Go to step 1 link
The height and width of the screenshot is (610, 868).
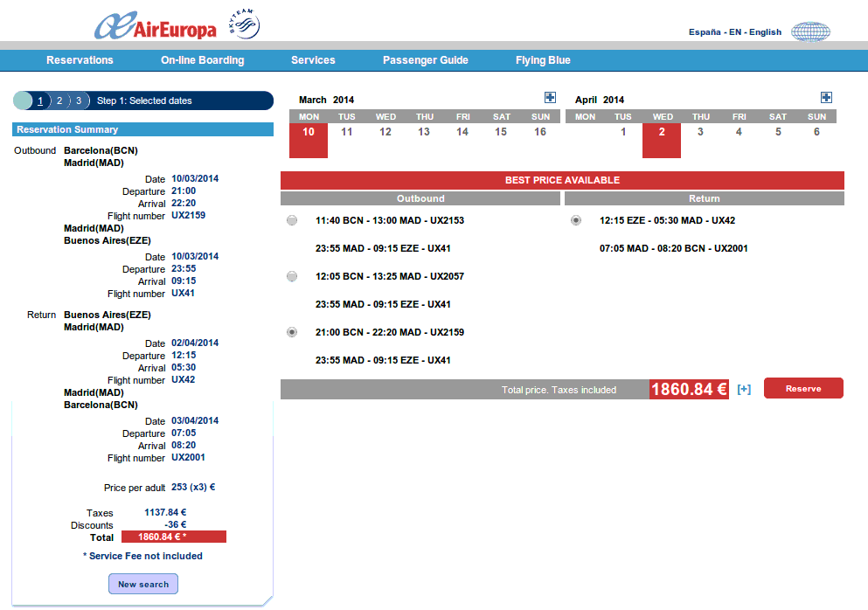coord(40,101)
